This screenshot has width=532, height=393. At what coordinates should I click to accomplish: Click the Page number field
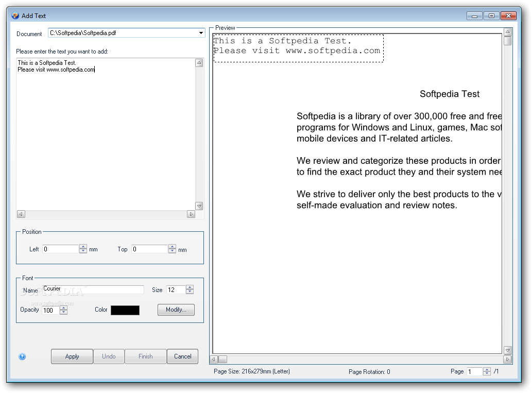click(474, 371)
